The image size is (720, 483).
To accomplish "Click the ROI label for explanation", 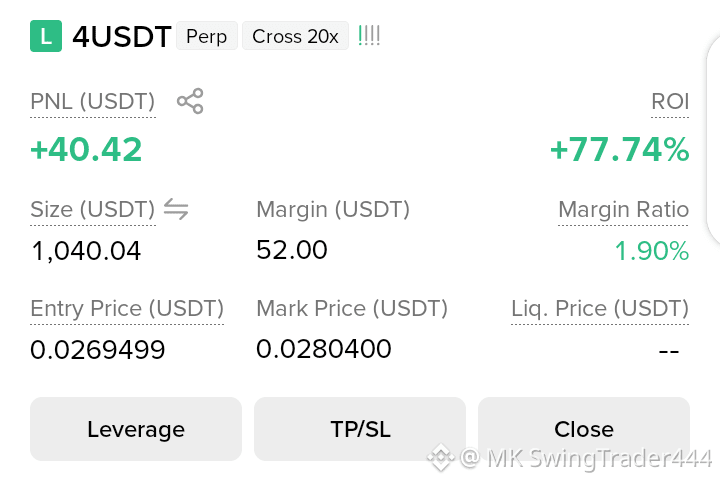I will [670, 101].
